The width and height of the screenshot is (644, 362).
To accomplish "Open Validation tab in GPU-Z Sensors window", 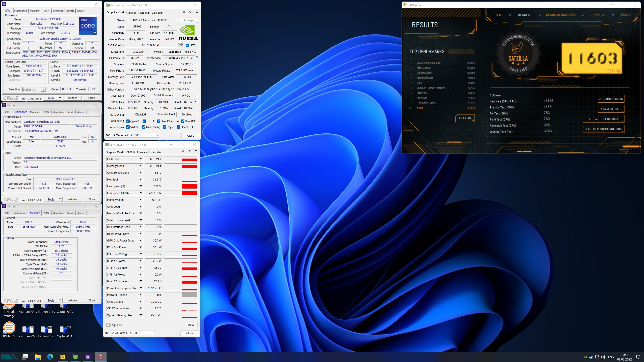I will pos(156,152).
